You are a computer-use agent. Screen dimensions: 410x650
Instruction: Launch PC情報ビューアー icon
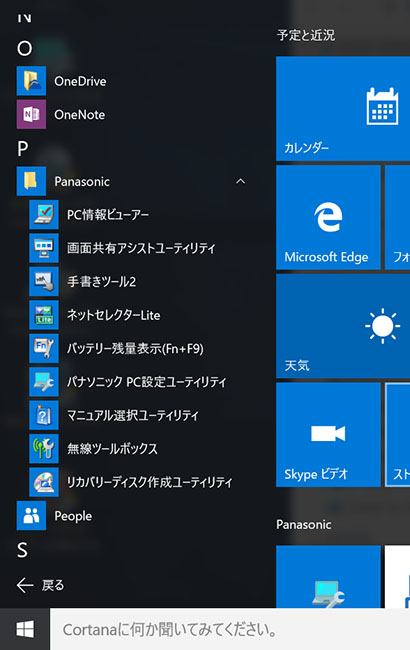[x=44, y=214]
